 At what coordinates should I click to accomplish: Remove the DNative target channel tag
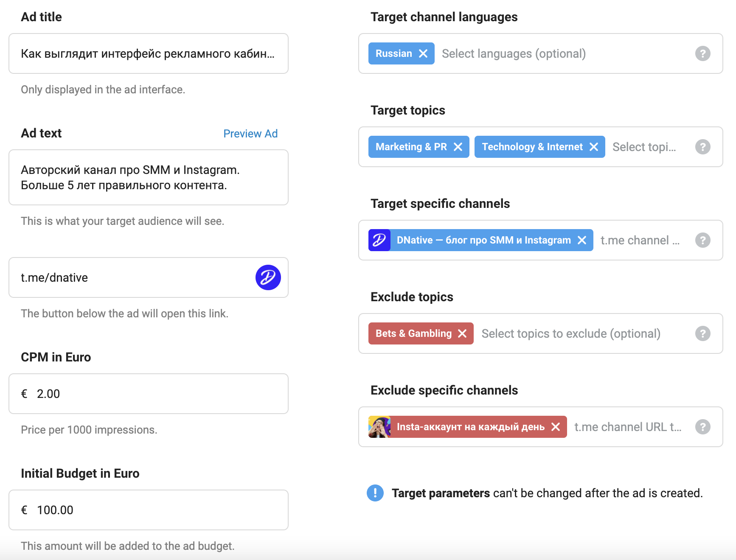[582, 240]
